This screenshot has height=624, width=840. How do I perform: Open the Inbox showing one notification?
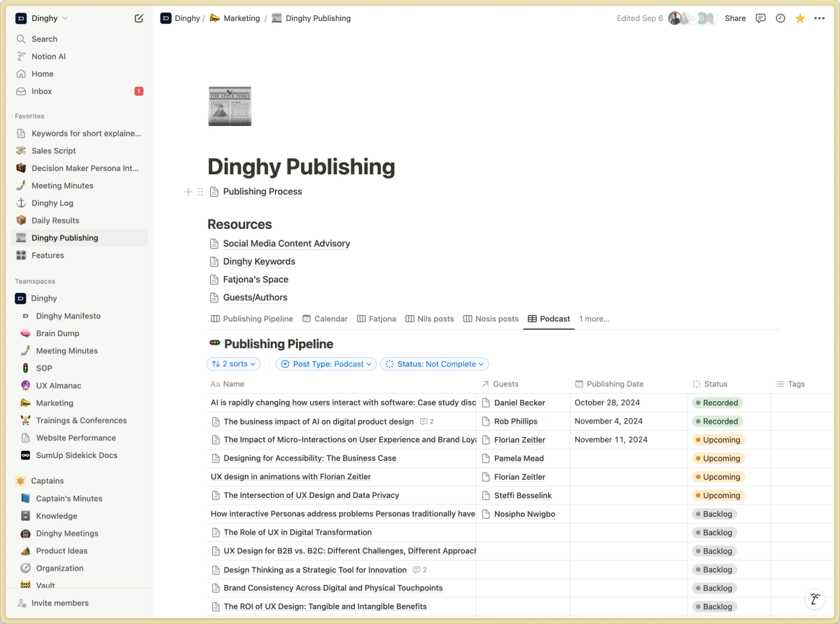pyautogui.click(x=42, y=91)
